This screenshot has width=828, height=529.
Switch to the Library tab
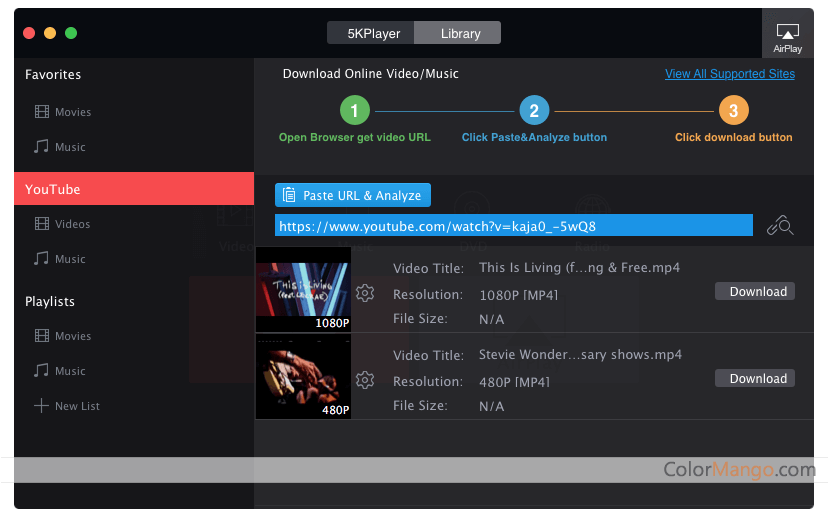(x=458, y=33)
